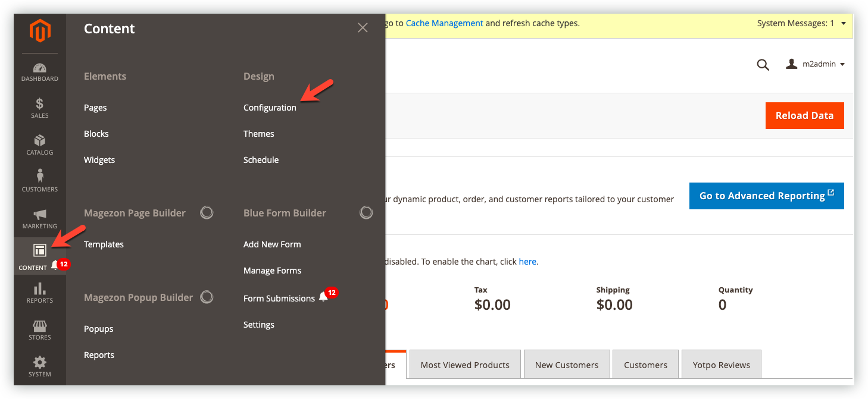This screenshot has height=399, width=868.
Task: Open the Yotpo Reviews tab
Action: (721, 364)
